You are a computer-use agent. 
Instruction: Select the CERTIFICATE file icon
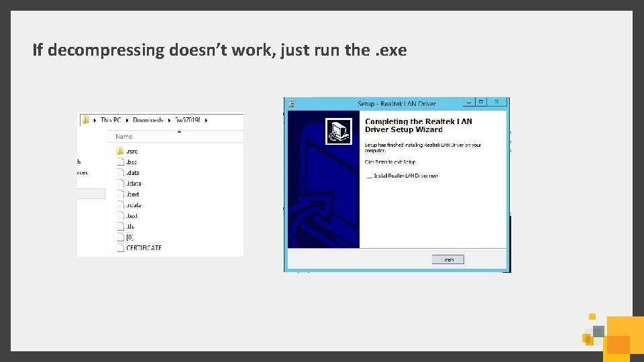pyautogui.click(x=120, y=247)
